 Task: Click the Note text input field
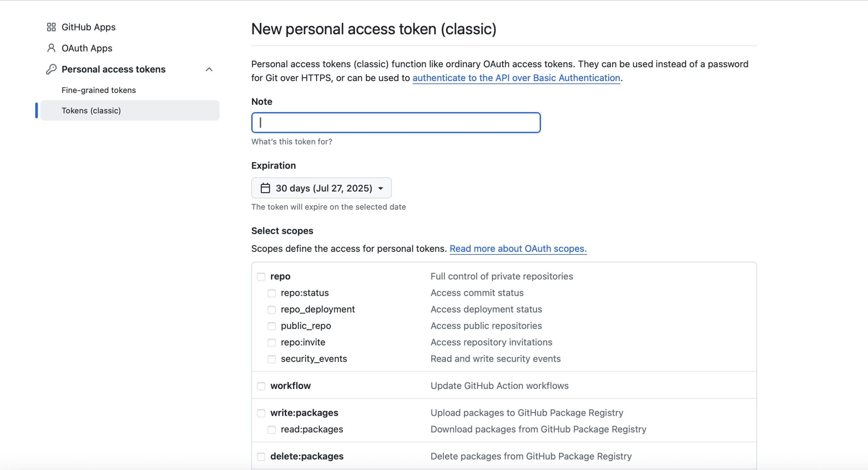[x=396, y=123]
